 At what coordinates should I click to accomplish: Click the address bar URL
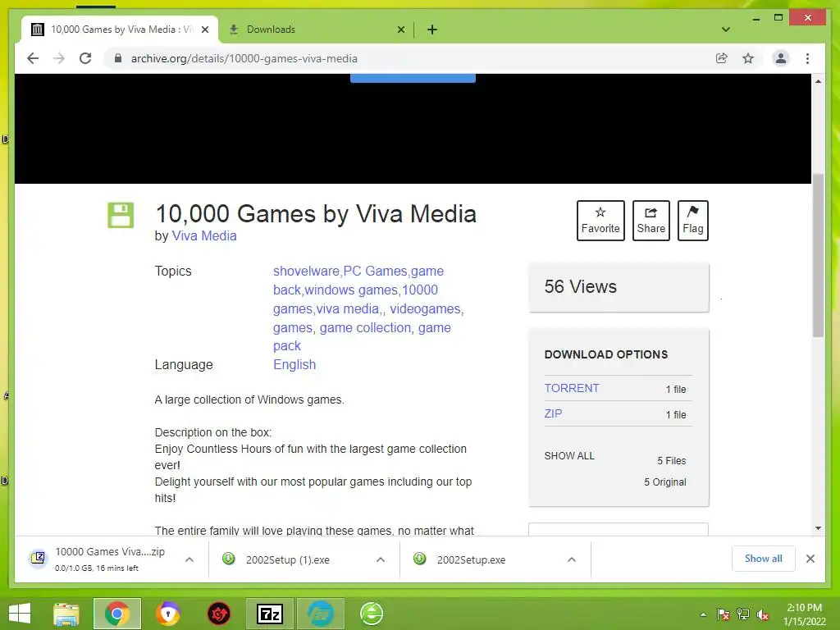(244, 58)
